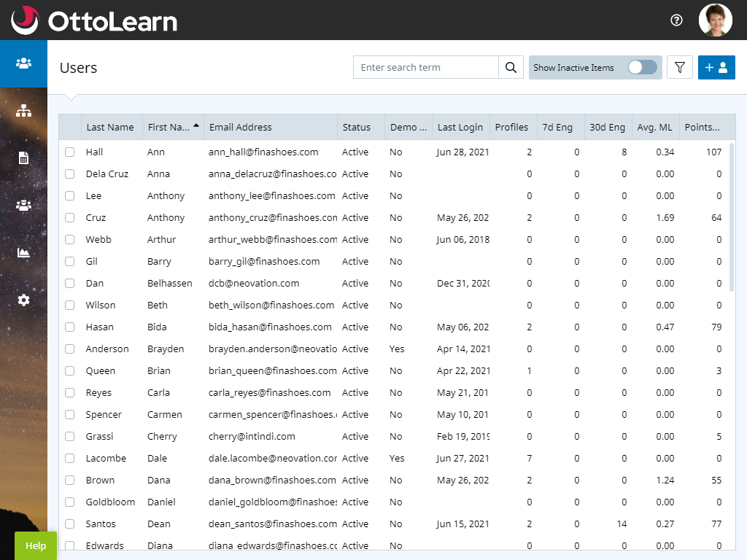Click last name Lacombe

click(106, 459)
